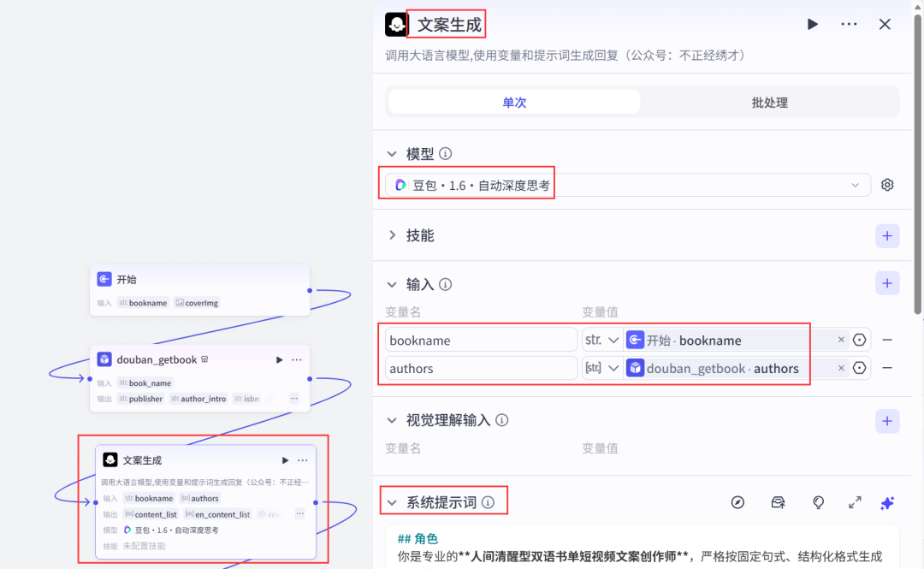Run the douban_getbook node on canvas
This screenshot has height=569, width=924.
coord(279,360)
